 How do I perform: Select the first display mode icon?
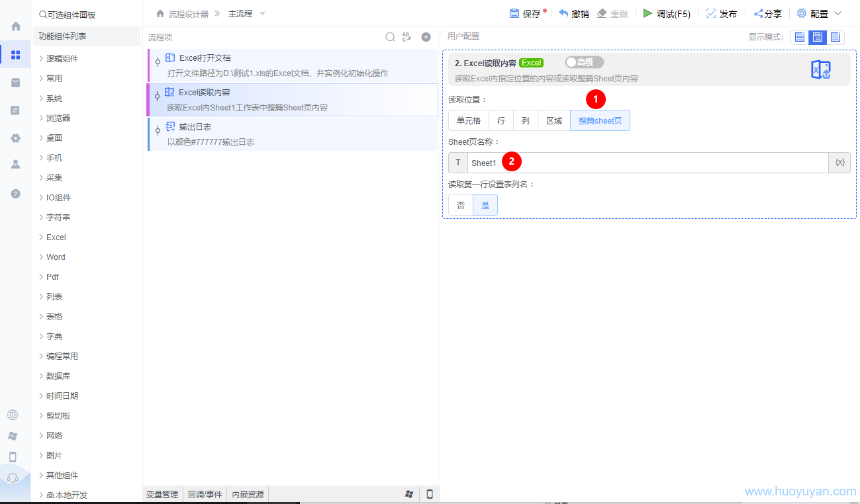pos(800,37)
